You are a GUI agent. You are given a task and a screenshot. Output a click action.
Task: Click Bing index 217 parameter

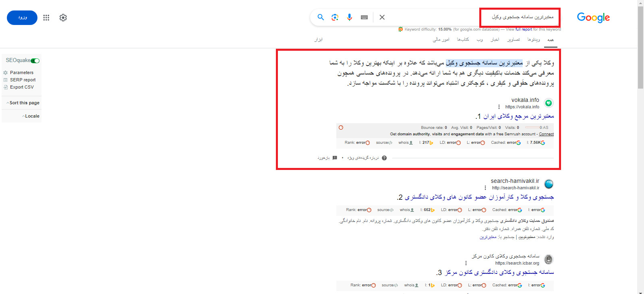pos(426,143)
